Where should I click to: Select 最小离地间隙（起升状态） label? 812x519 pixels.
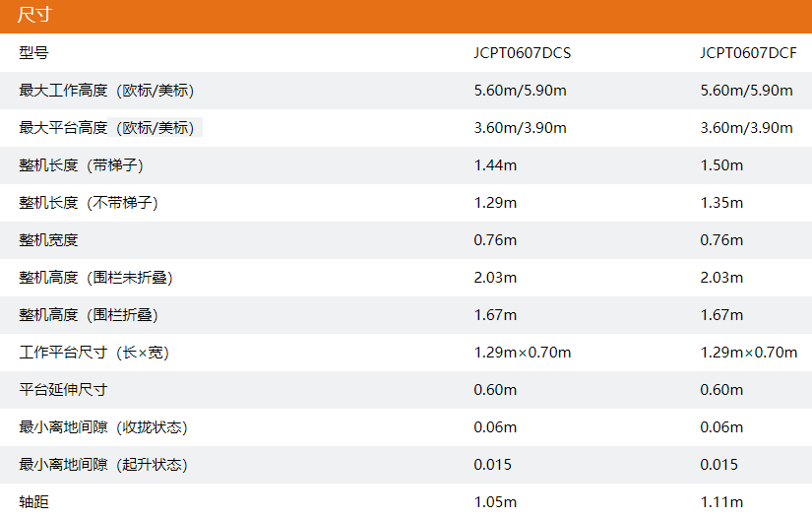(x=103, y=465)
